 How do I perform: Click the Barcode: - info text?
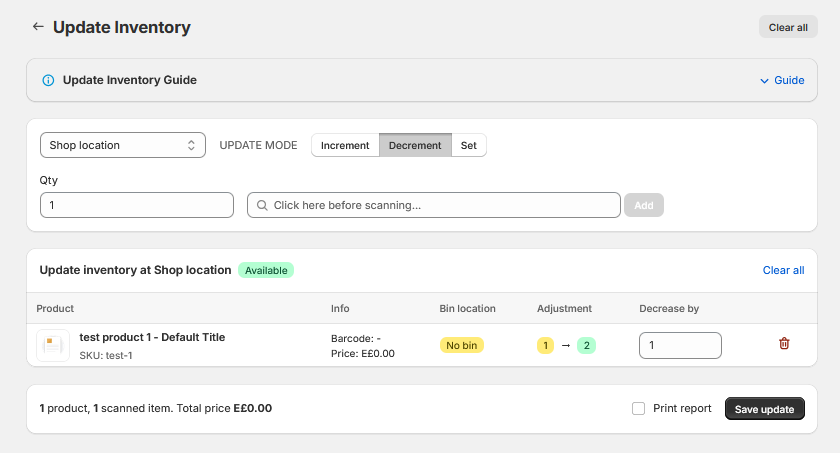[x=356, y=338]
